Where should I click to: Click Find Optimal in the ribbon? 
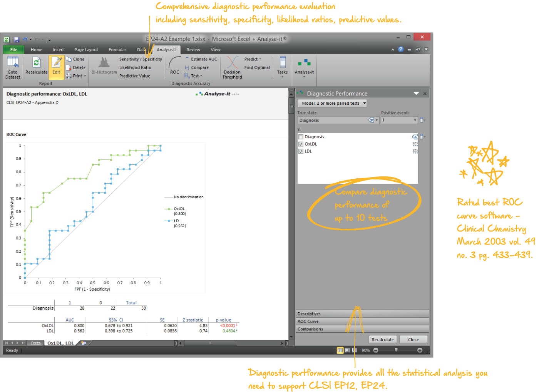(257, 68)
